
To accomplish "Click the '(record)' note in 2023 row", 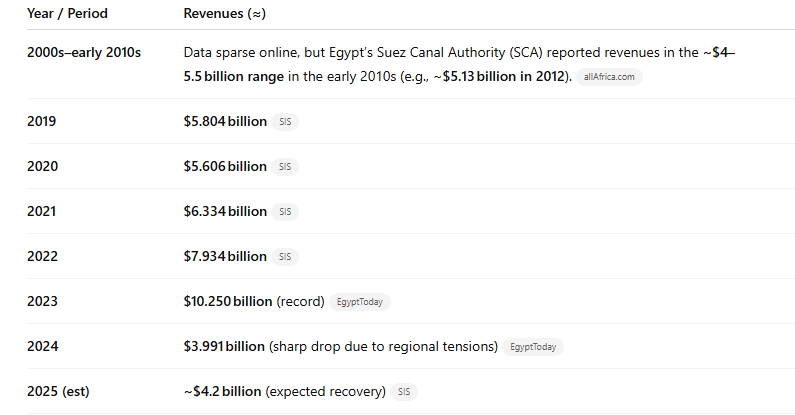I will [x=301, y=301].
